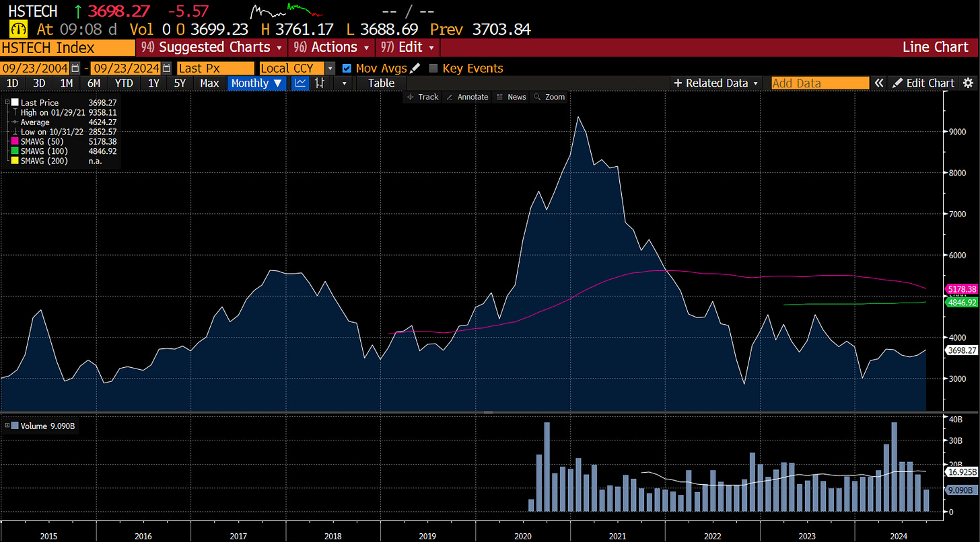Image resolution: width=980 pixels, height=542 pixels.
Task: Click the Line Chart title label
Action: pyautogui.click(x=935, y=47)
